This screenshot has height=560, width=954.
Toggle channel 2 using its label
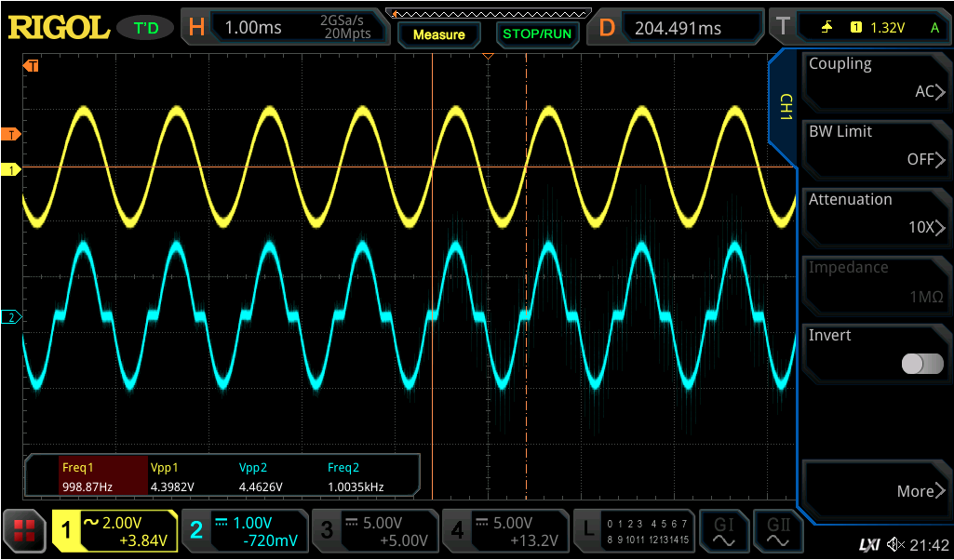pyautogui.click(x=195, y=531)
